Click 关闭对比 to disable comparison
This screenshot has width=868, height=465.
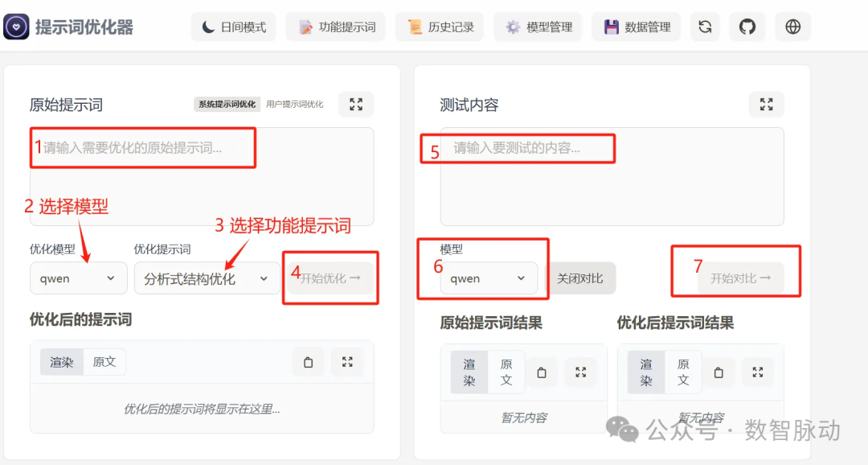click(x=580, y=278)
